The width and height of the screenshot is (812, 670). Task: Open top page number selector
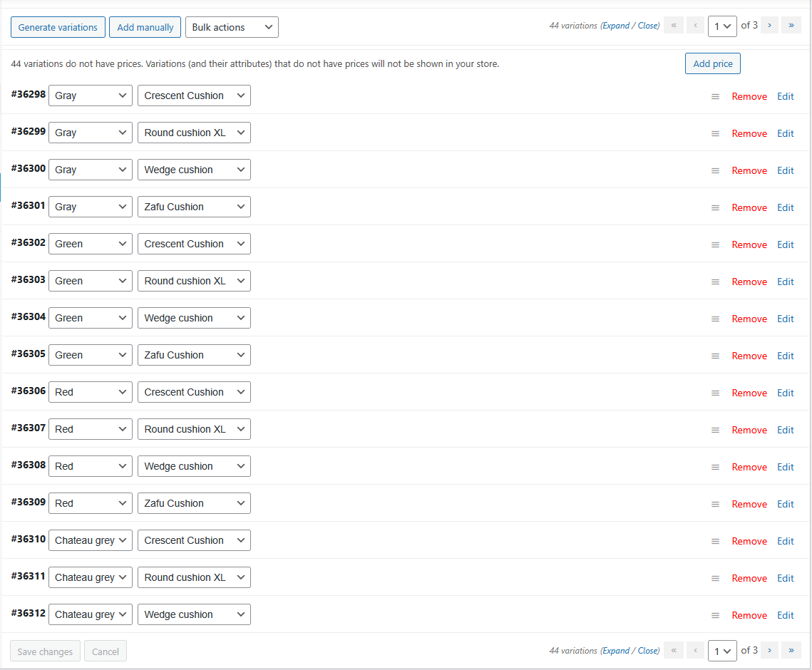[x=722, y=26]
